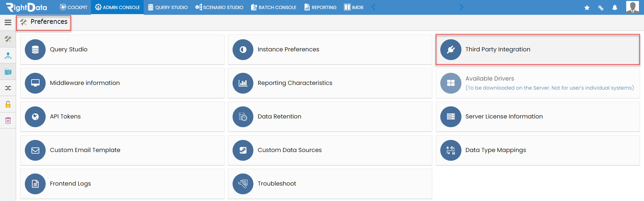Open the Scenario Studio tab

click(x=219, y=7)
